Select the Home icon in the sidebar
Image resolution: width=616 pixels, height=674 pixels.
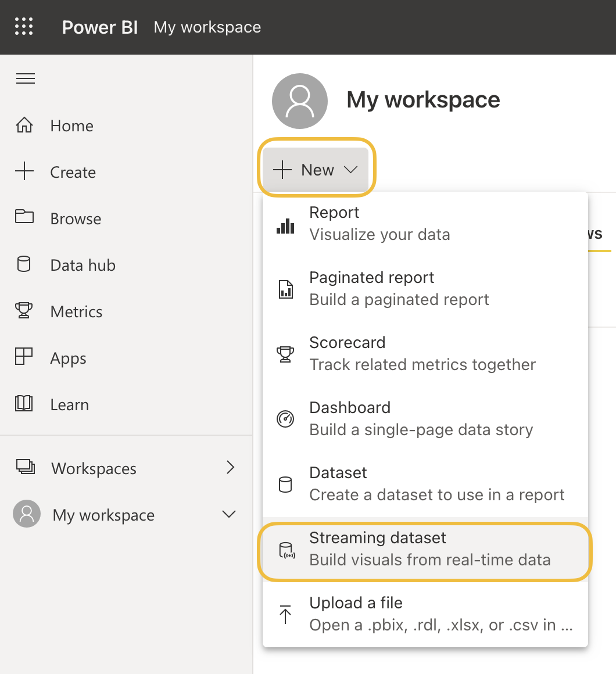pos(24,125)
